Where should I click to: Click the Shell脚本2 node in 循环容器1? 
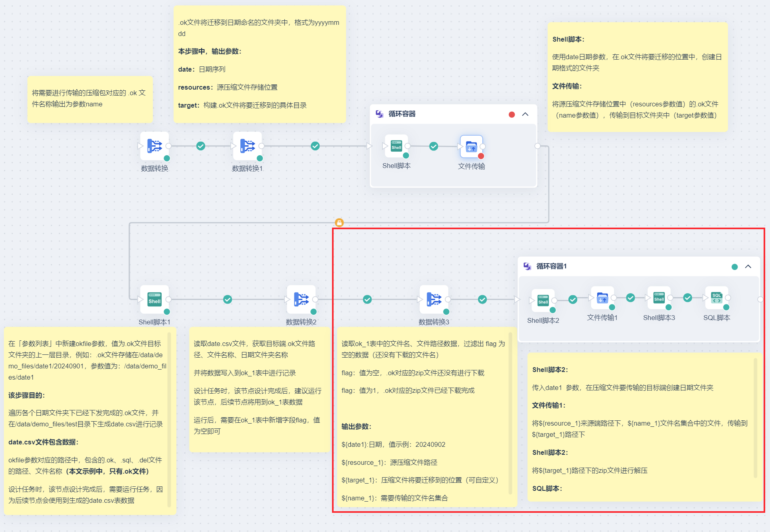coord(543,300)
